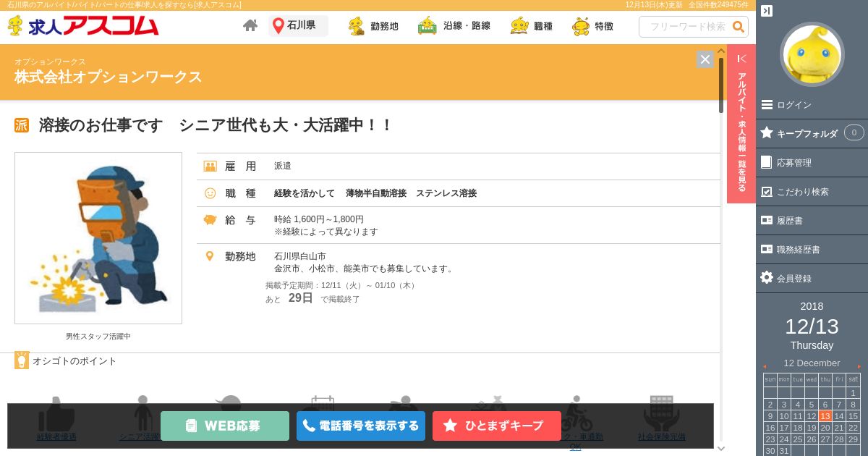Open the 石川県 location selector
Viewport: 868px width, 456px height.
pyautogui.click(x=298, y=26)
